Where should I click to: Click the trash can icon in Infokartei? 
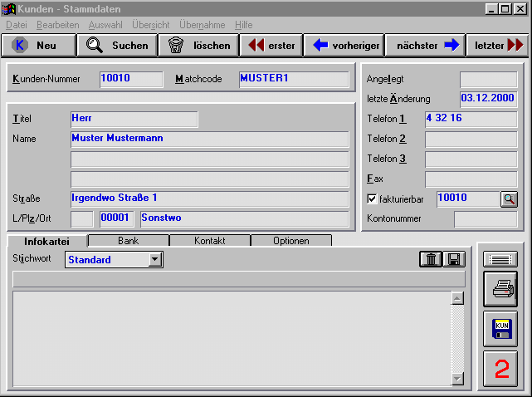coord(432,259)
